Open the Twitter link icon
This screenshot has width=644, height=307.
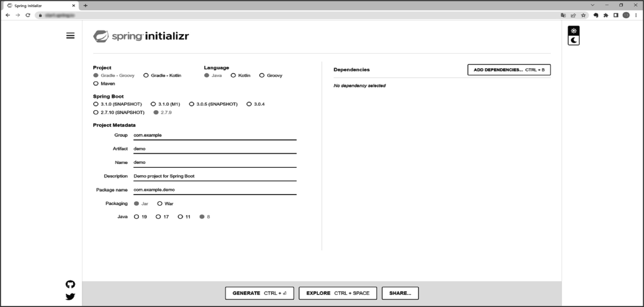click(x=70, y=297)
